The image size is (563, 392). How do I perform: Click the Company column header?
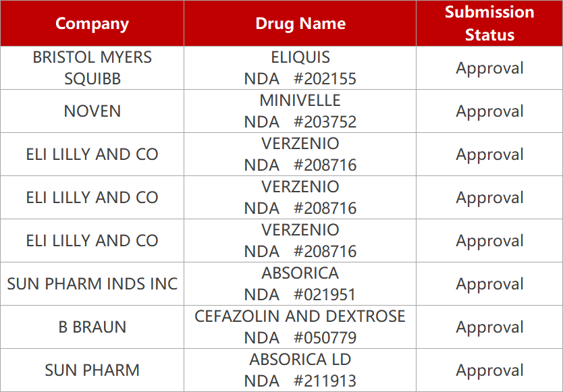point(92,24)
